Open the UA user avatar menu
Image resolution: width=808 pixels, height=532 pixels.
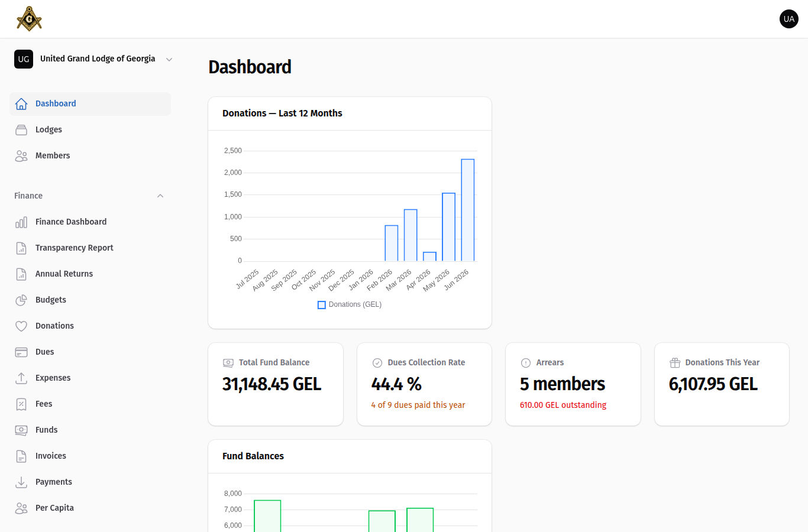(x=789, y=19)
